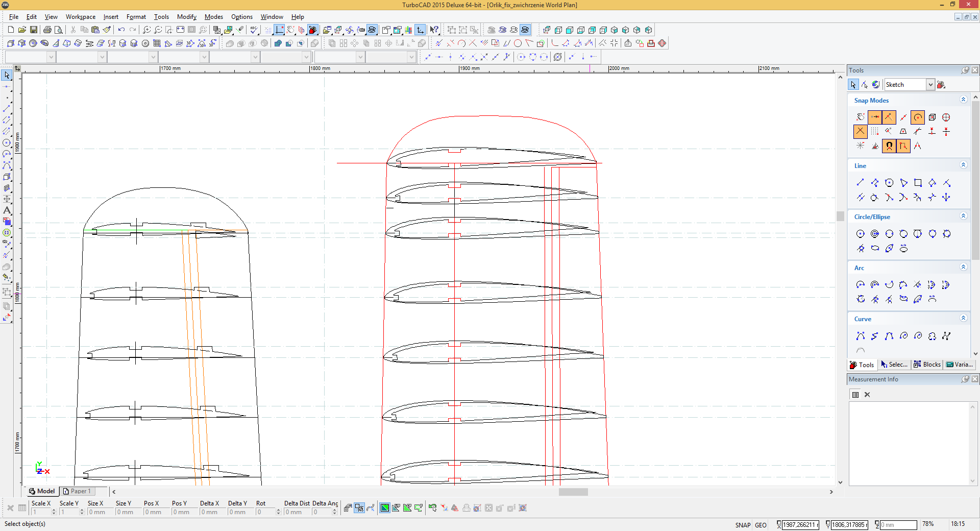Click the Print icon in the toolbar
This screenshot has height=531, width=980.
click(x=47, y=30)
